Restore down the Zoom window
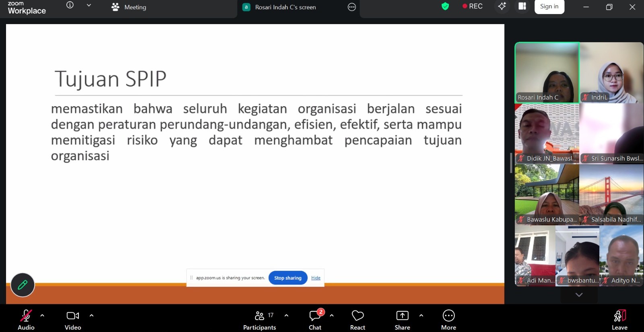This screenshot has width=644, height=332. tap(609, 7)
